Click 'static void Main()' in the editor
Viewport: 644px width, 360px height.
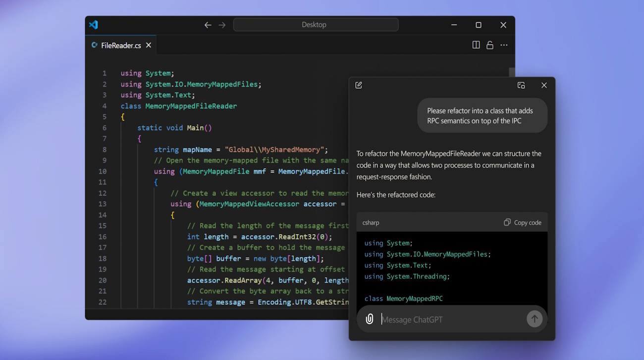coord(174,128)
